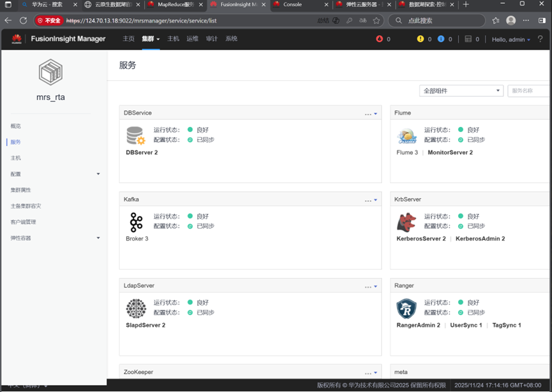This screenshot has height=392, width=552.
Task: Go to 主机 in top navigation
Action: [x=173, y=39]
